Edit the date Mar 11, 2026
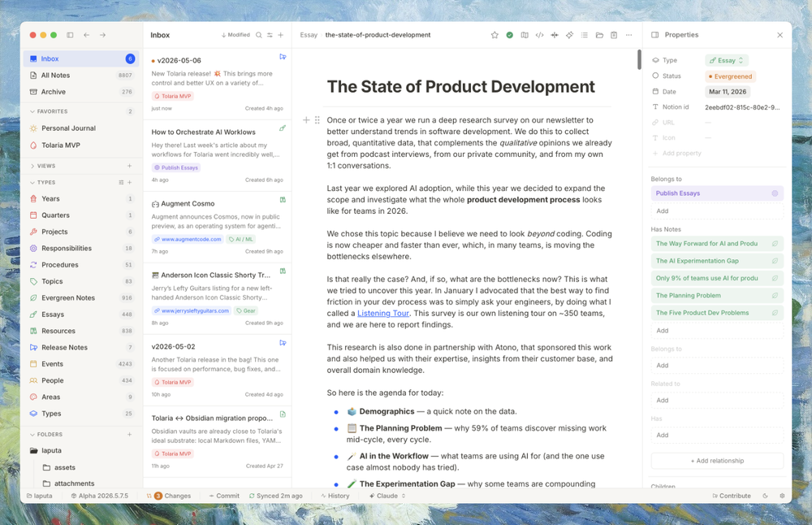The height and width of the screenshot is (525, 812). 728,92
